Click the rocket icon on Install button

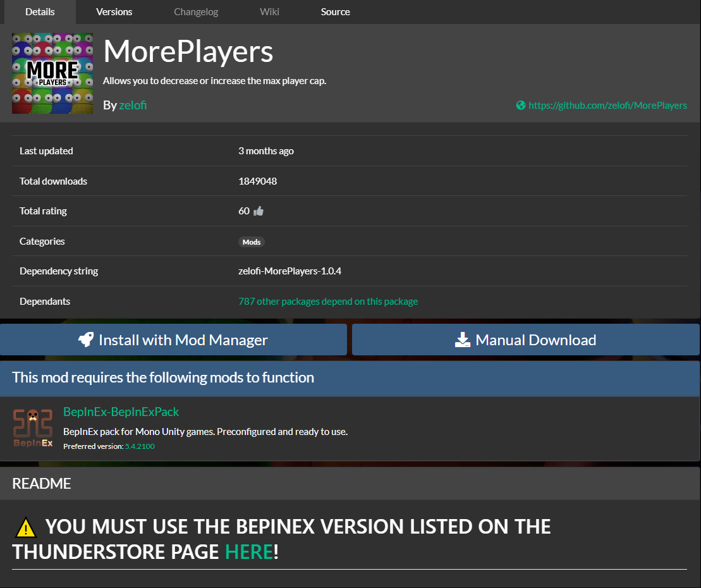click(87, 340)
